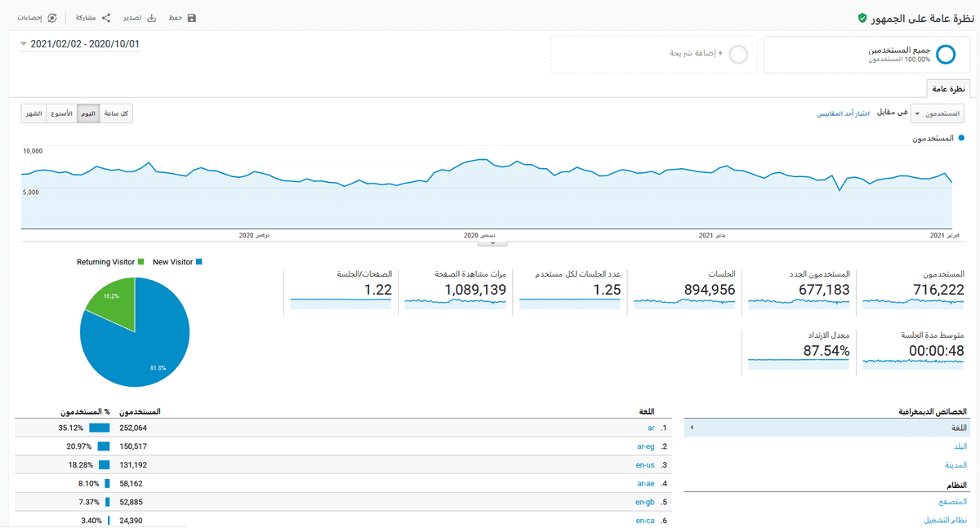
Task: Set chart granularity to month (الشهر)
Action: [33, 113]
